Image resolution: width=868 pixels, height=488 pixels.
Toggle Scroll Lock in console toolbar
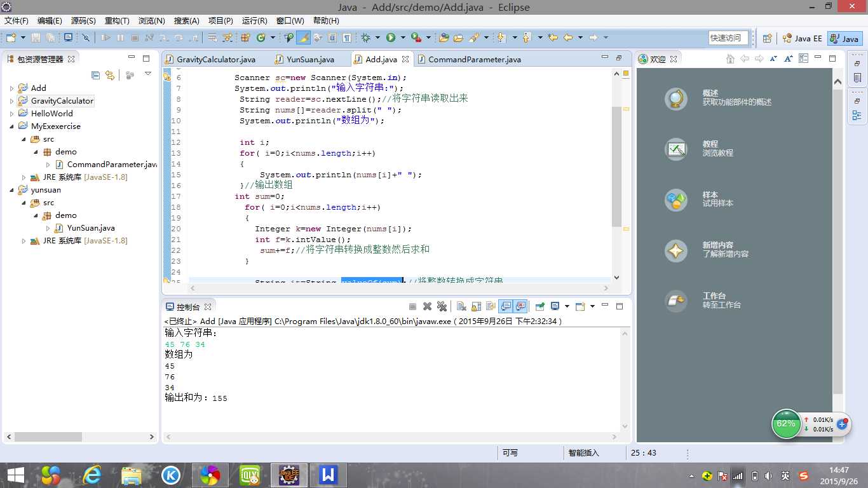coord(476,306)
